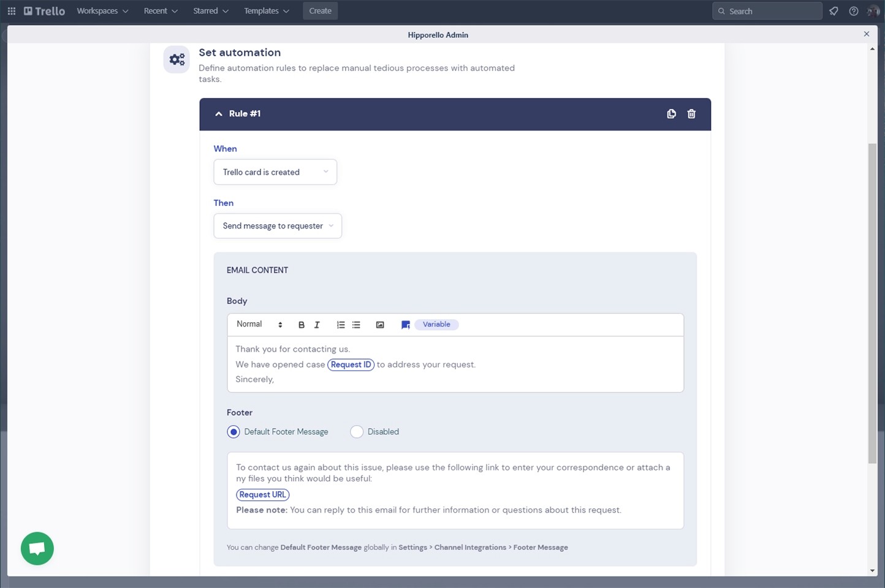Open the When trigger dropdown

[275, 172]
